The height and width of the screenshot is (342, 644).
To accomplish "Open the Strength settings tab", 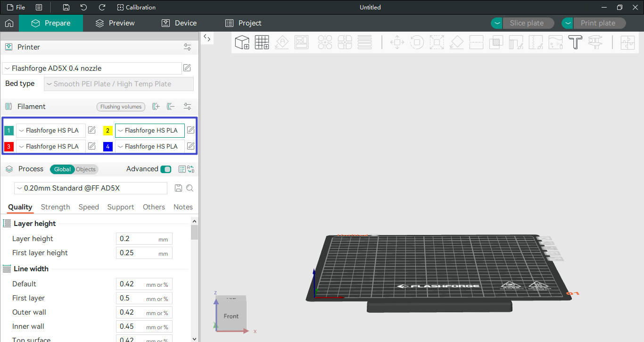I will tap(55, 207).
